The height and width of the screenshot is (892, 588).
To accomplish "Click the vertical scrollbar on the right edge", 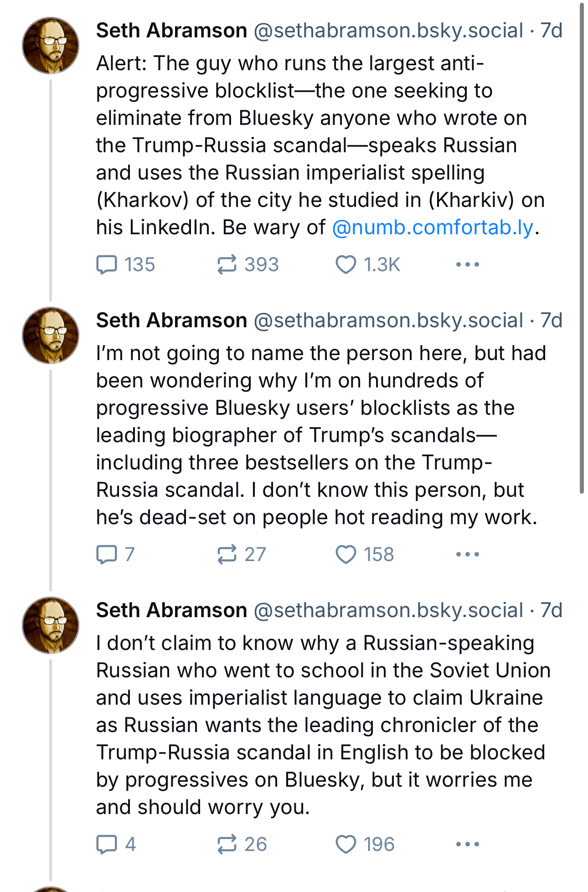I will pos(582,246).
